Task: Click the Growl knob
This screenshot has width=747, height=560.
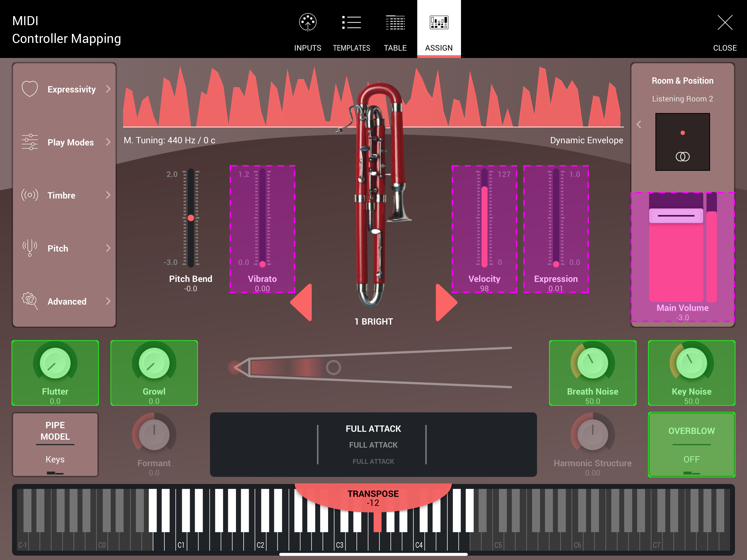Action: (154, 363)
